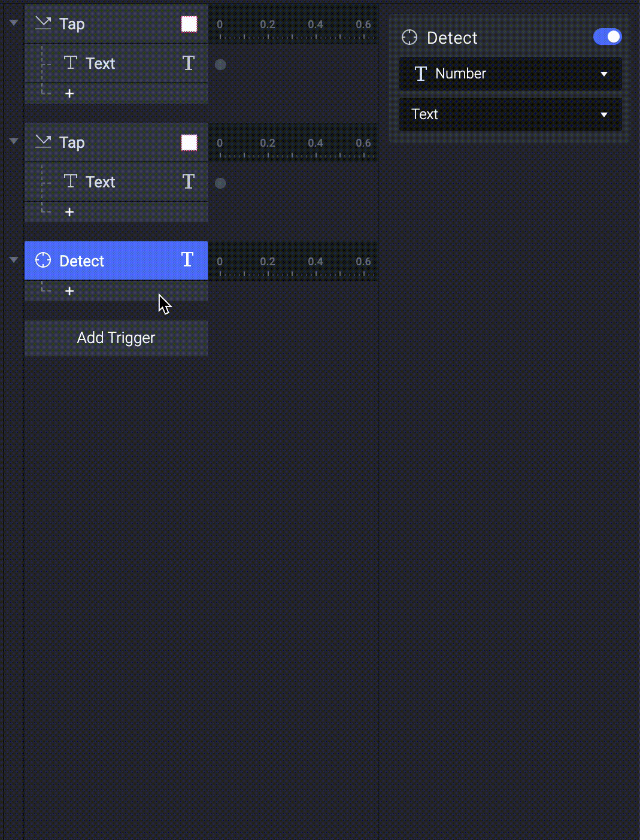Click the T layer icon in second Text row

(x=189, y=181)
